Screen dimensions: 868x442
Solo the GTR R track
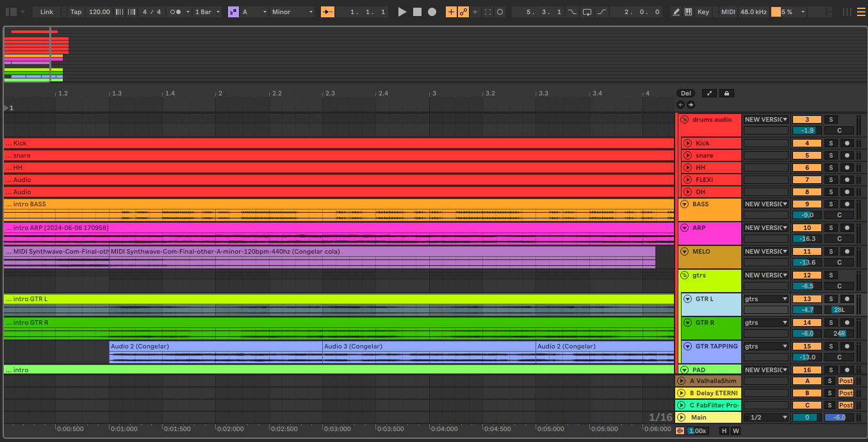831,323
